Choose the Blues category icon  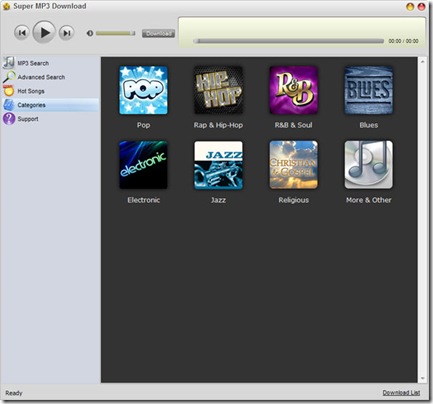coord(368,90)
